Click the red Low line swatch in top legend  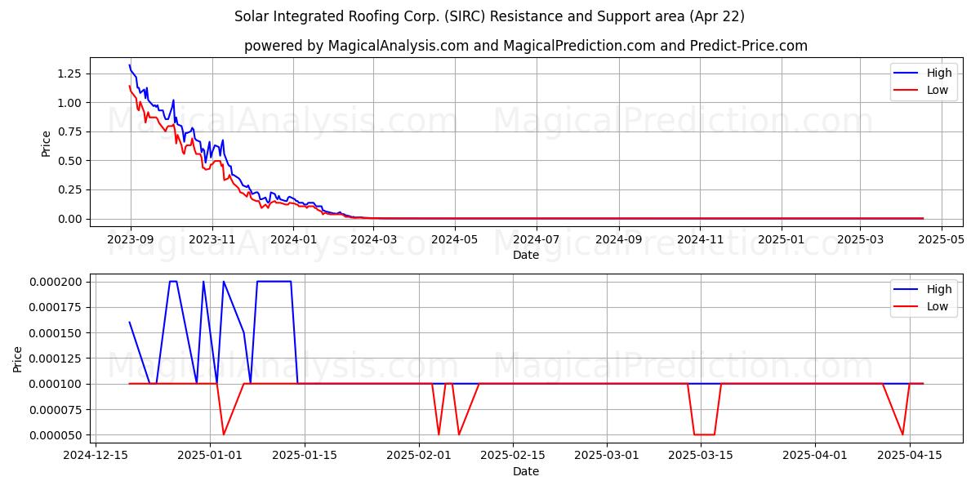(x=907, y=91)
